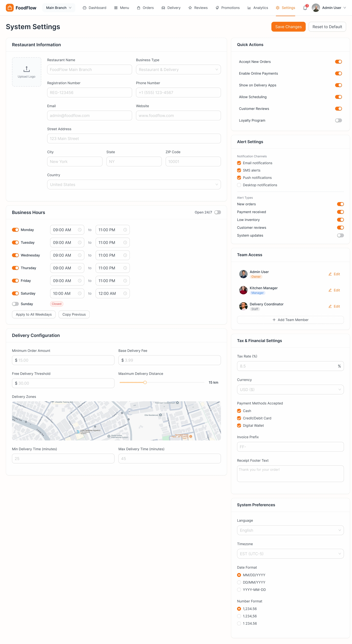Click Admin User avatar in top bar
The width and height of the screenshot is (352, 644).
tap(316, 8)
